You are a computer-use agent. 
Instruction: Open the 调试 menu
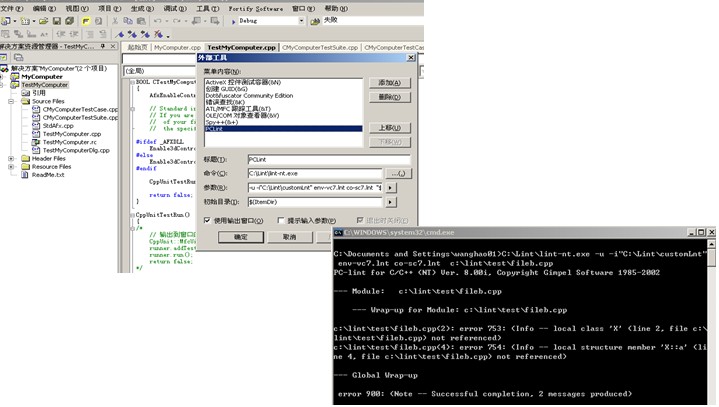175,9
